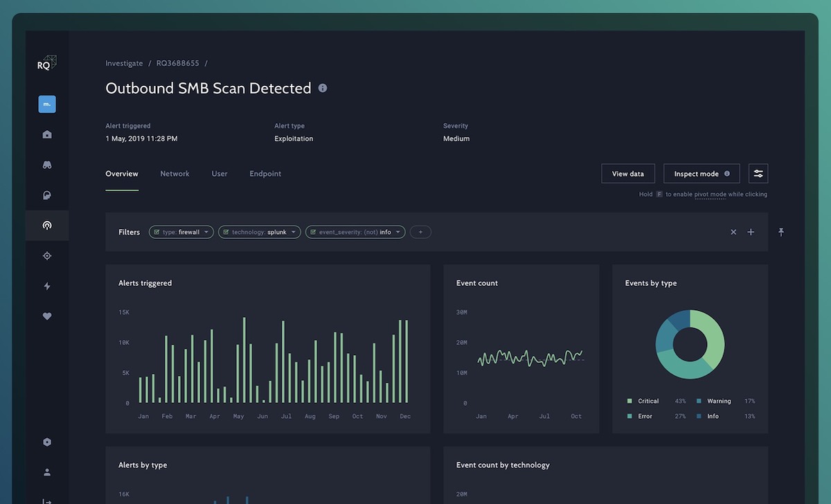Click the tallest May bar in Alerts triggered
Image resolution: width=831 pixels, height=504 pixels.
tap(244, 360)
